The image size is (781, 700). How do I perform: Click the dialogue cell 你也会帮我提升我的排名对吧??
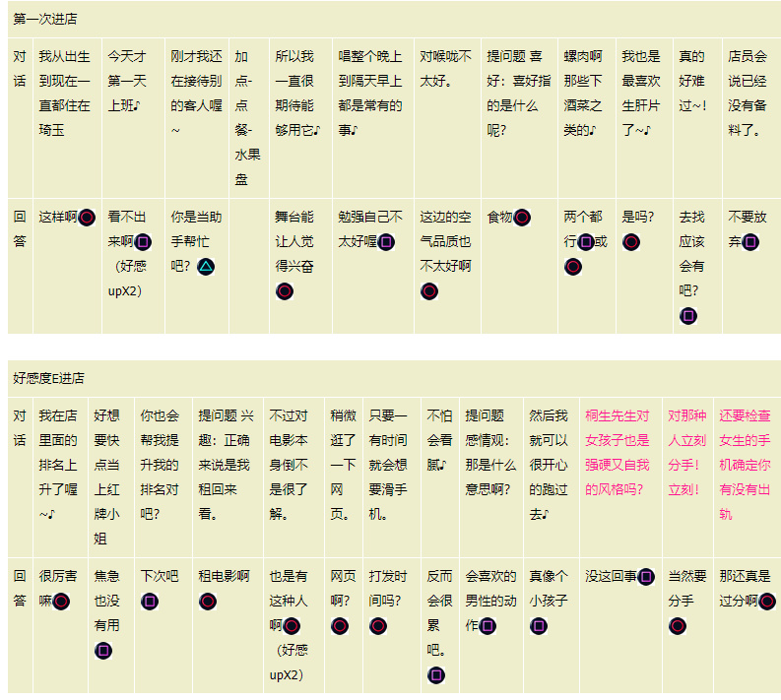[x=163, y=477]
